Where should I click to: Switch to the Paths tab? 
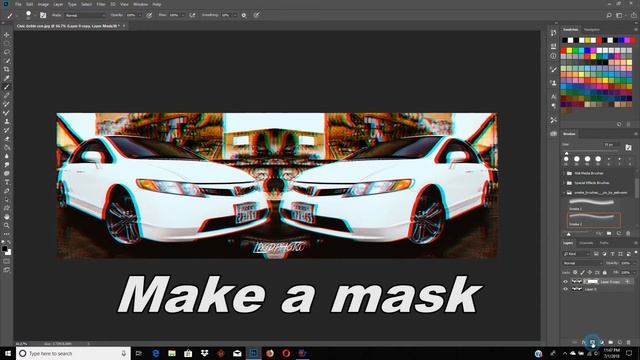pyautogui.click(x=604, y=243)
